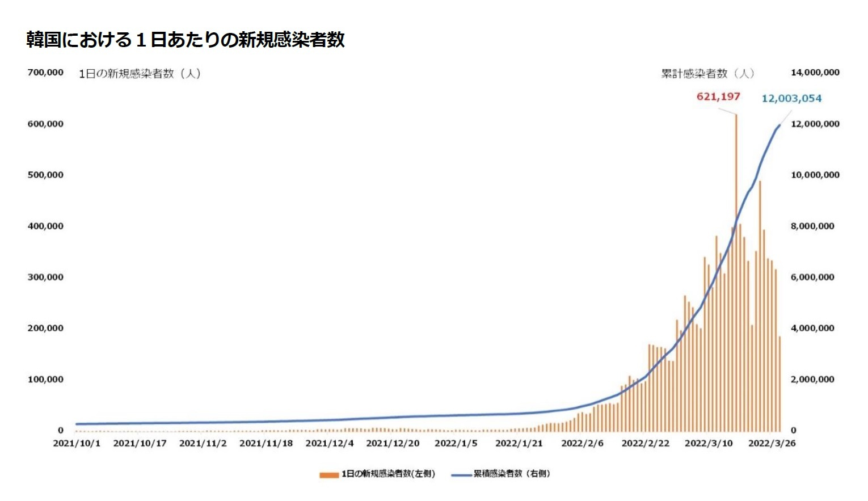Click the left axis title 1日の新規感染者数（人）

[140, 74]
